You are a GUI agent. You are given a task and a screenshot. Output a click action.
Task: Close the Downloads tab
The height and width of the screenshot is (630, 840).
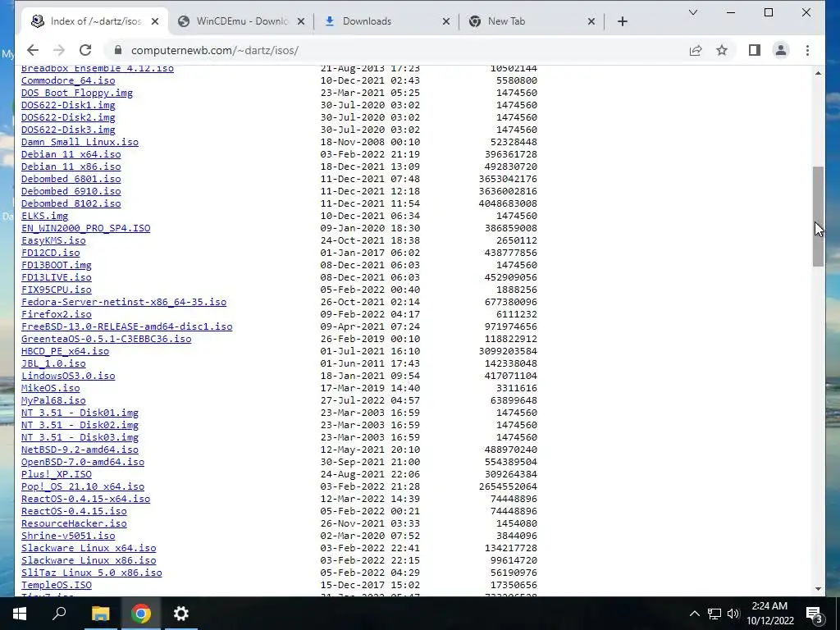click(445, 21)
